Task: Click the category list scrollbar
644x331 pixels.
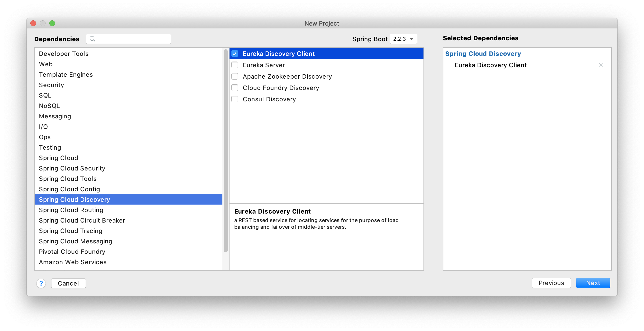Action: tap(225, 151)
